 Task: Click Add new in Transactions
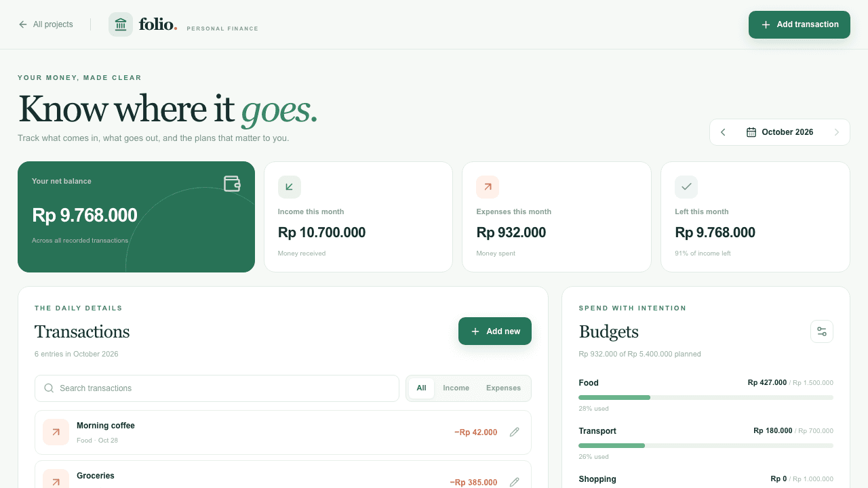[x=495, y=331]
